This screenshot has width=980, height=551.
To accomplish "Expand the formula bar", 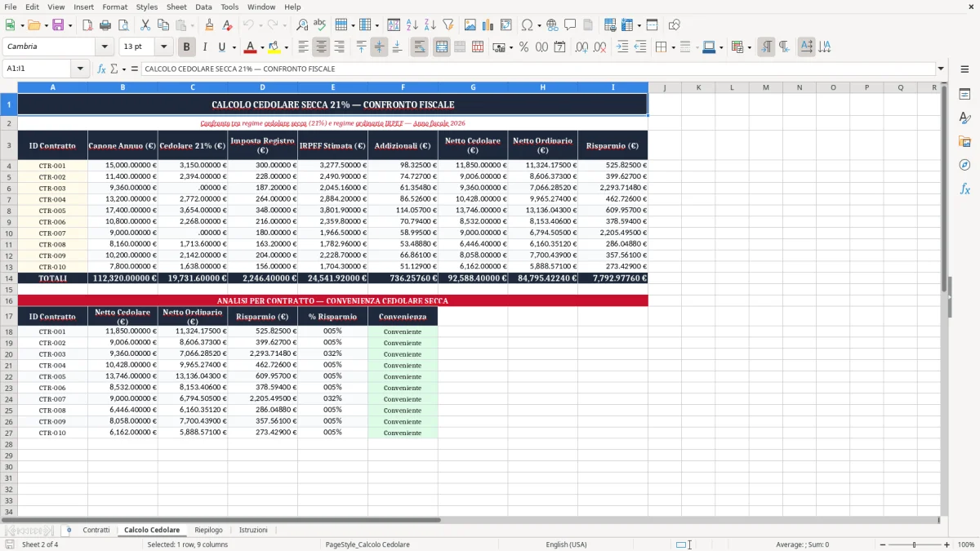I will click(x=941, y=69).
